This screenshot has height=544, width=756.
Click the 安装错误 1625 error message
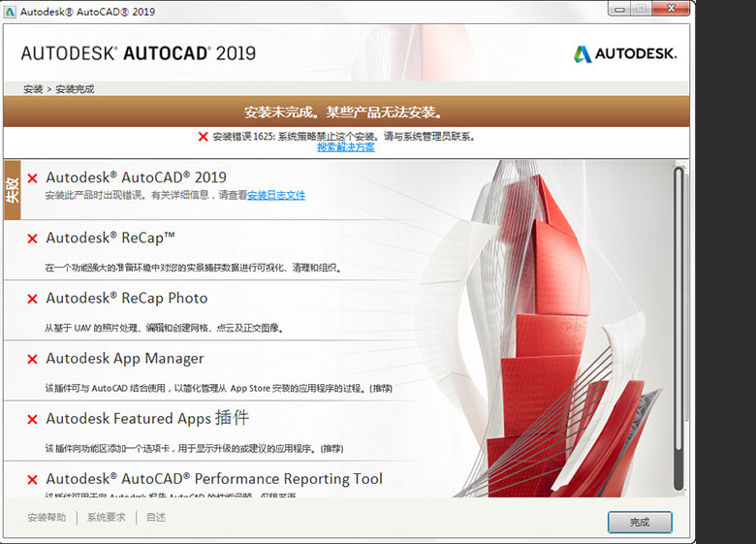pyautogui.click(x=344, y=137)
